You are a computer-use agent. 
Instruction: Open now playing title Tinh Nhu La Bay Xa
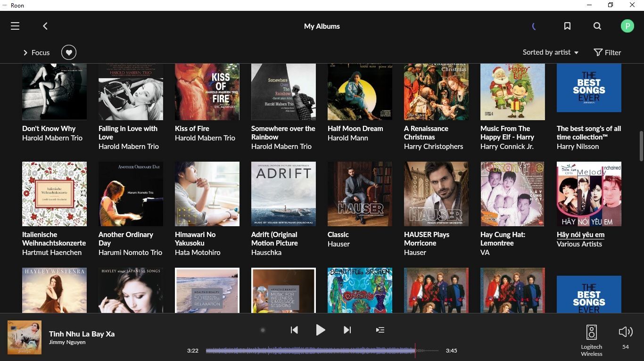[x=82, y=334]
